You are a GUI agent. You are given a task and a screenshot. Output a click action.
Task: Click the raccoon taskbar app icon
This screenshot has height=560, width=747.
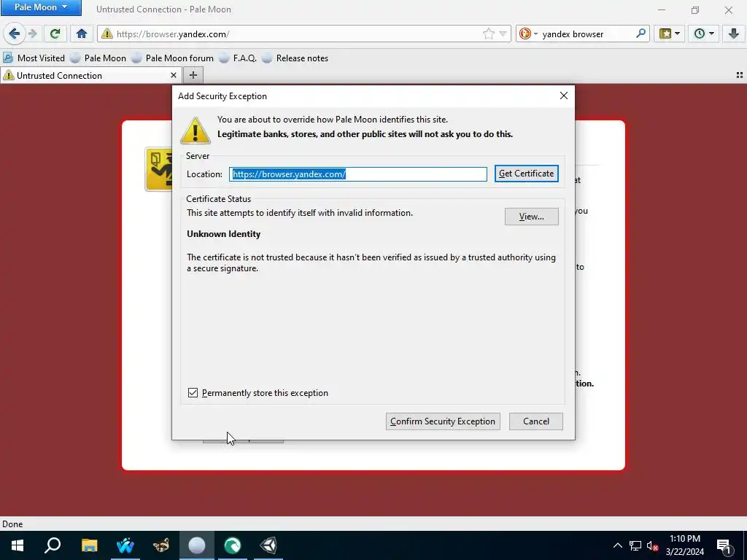pyautogui.click(x=161, y=545)
